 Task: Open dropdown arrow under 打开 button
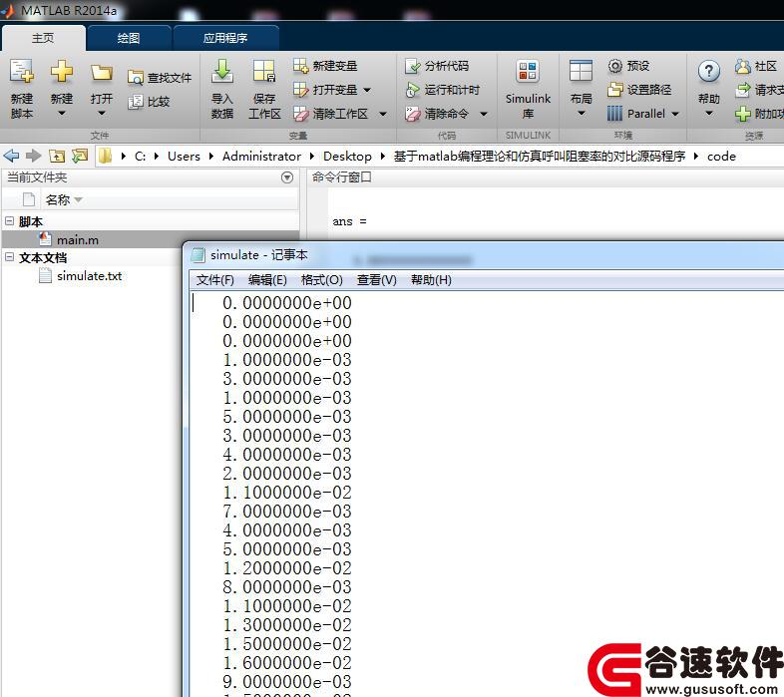click(x=102, y=114)
